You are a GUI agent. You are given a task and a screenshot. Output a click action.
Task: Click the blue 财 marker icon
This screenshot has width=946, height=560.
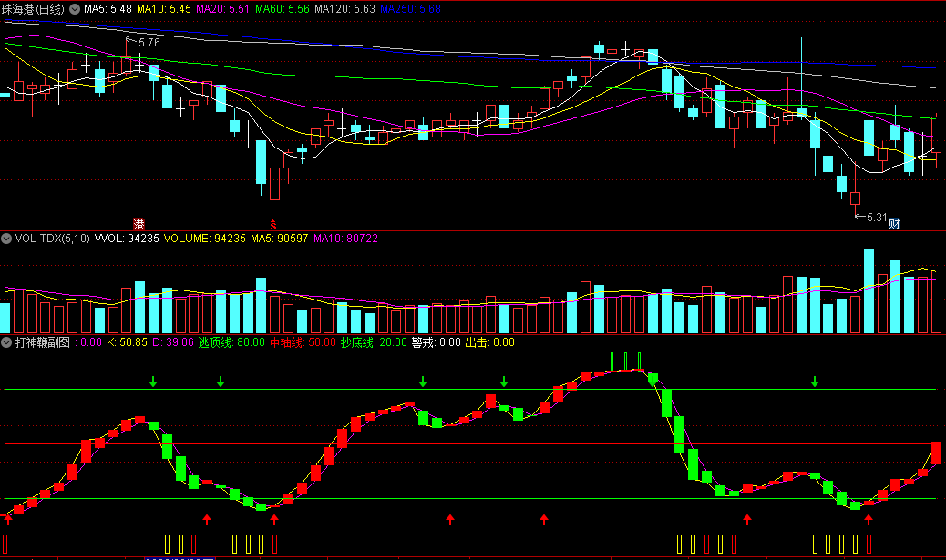click(x=894, y=224)
